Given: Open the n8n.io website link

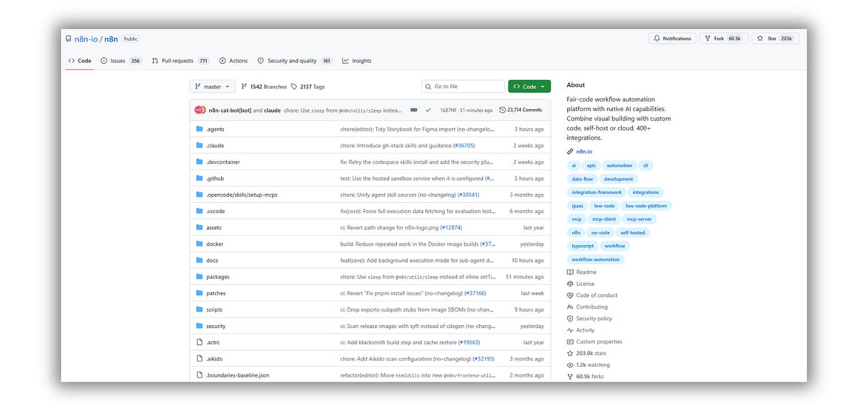Looking at the screenshot, I should point(584,152).
